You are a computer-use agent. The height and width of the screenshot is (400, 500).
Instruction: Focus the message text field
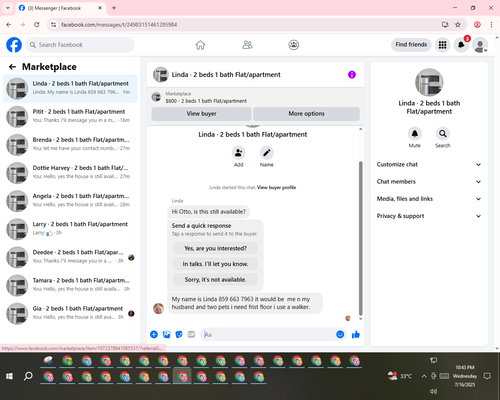click(x=268, y=334)
